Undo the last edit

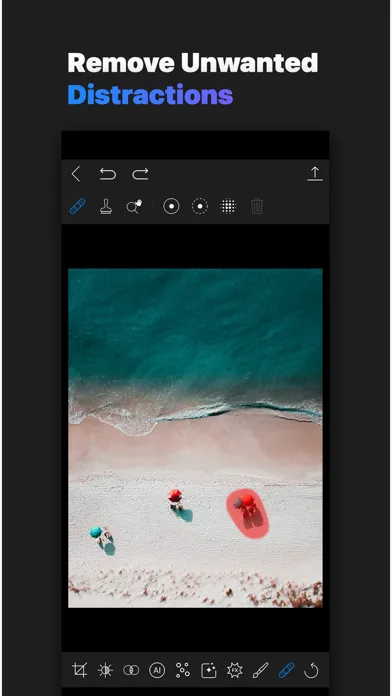[x=107, y=174]
